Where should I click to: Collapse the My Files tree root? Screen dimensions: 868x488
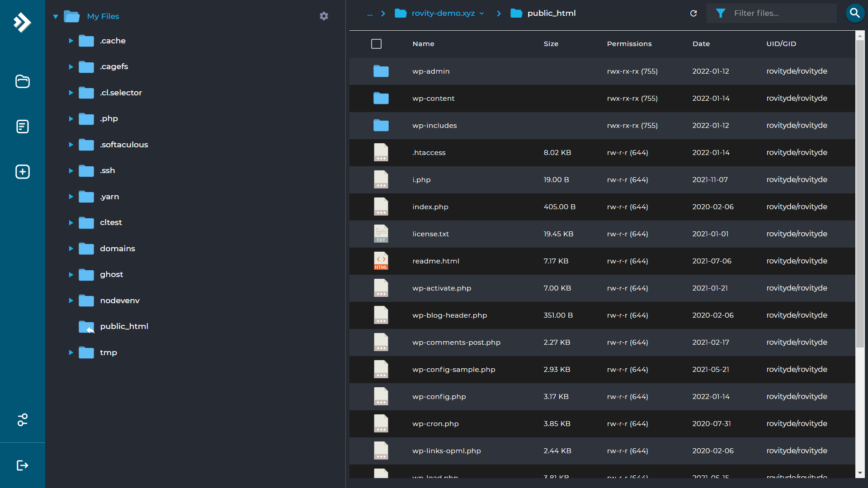coord(56,17)
